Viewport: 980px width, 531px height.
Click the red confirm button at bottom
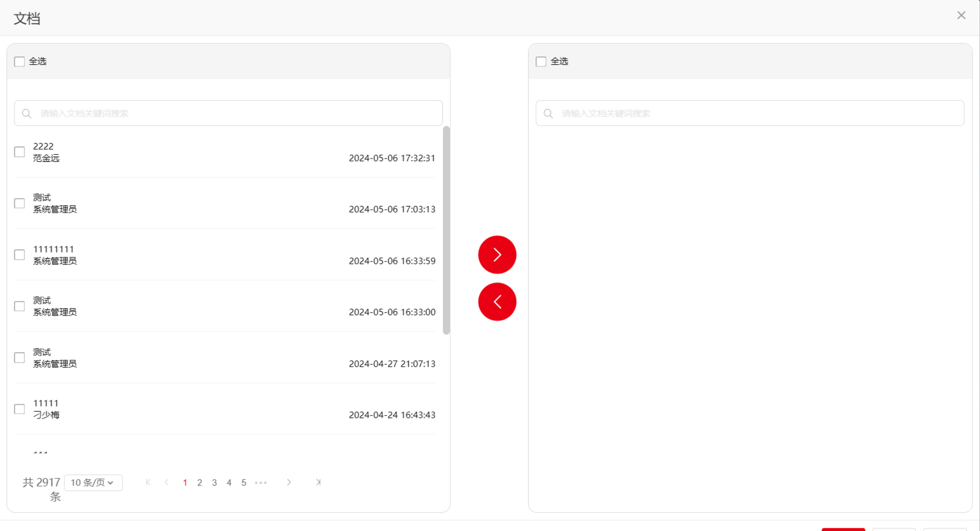tap(843, 529)
